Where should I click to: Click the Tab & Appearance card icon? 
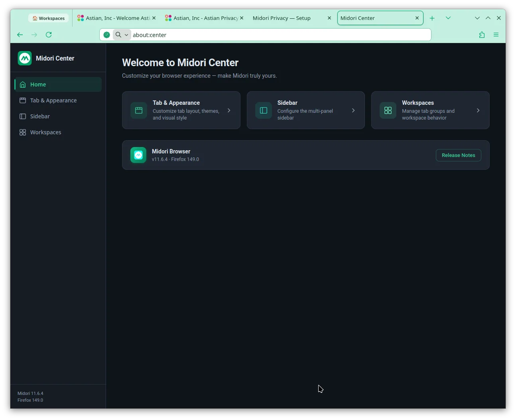tap(139, 110)
